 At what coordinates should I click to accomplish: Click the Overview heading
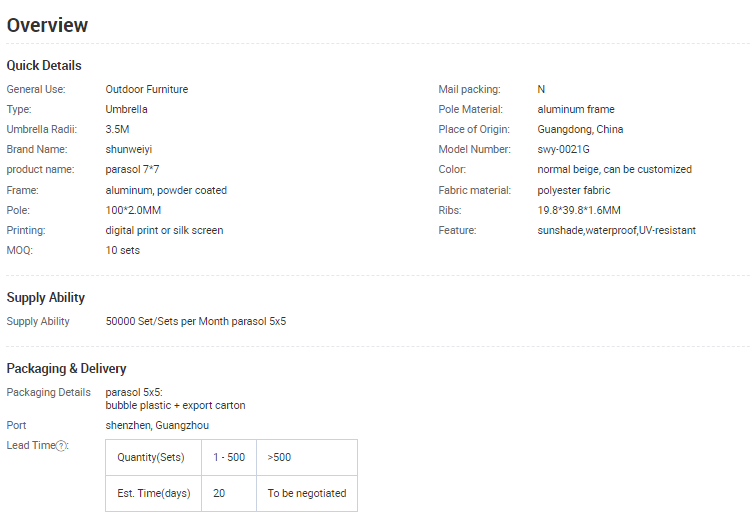(x=47, y=25)
